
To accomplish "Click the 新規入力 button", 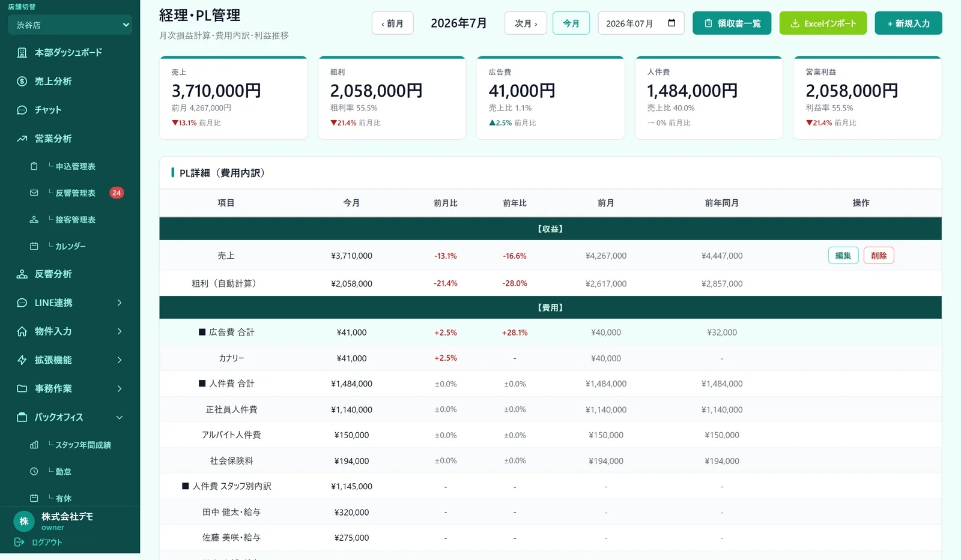I will [x=908, y=23].
